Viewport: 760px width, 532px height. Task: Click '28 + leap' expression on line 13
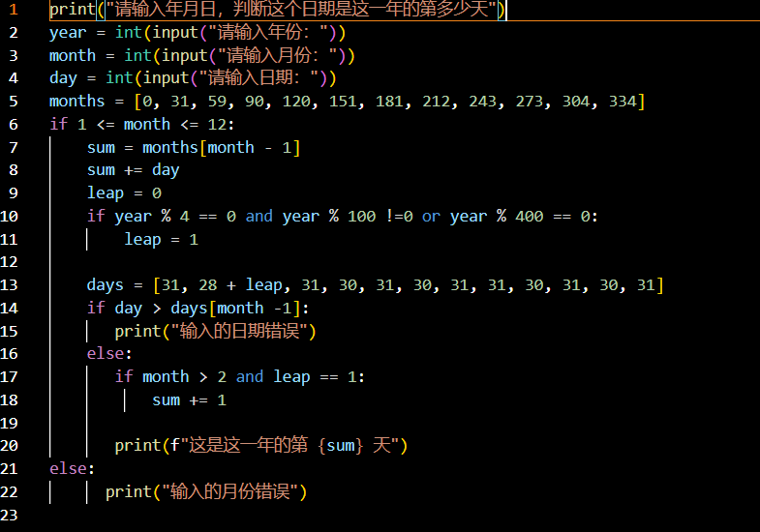pyautogui.click(x=240, y=285)
